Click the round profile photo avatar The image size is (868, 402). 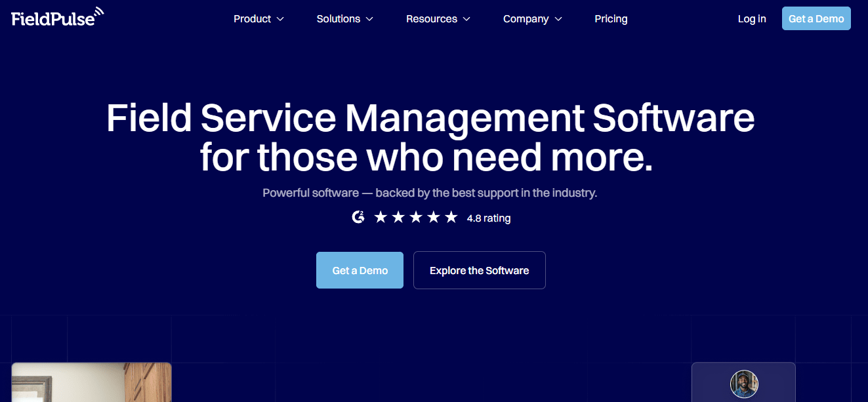click(x=744, y=384)
